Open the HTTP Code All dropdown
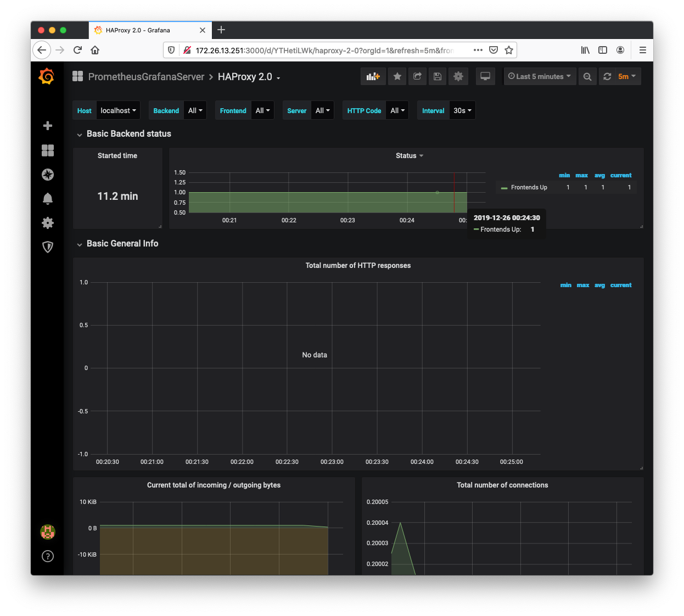This screenshot has height=616, width=684. click(x=396, y=110)
